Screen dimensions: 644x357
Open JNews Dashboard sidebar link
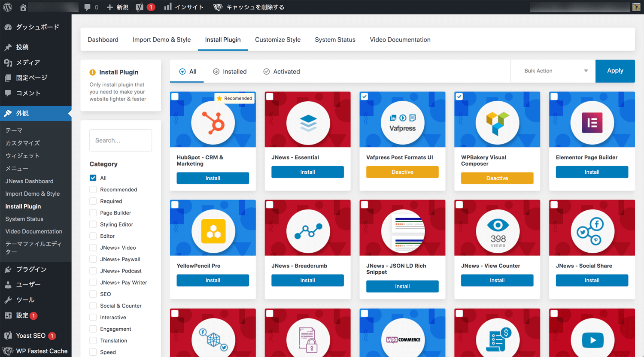[x=29, y=181]
